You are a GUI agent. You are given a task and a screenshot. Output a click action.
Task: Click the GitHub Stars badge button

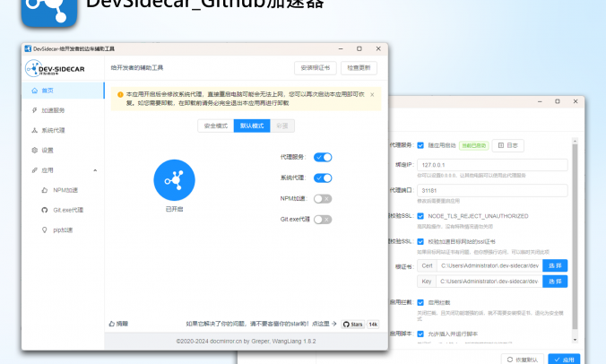point(353,325)
